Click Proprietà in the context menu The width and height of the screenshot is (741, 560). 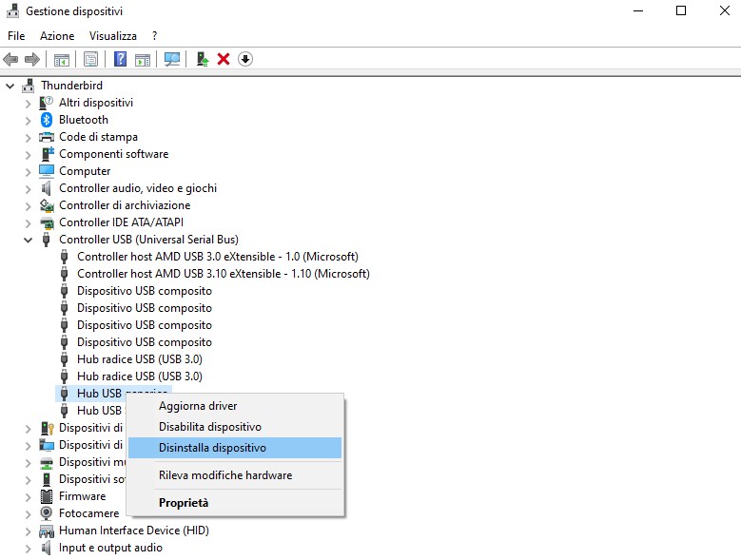(184, 502)
